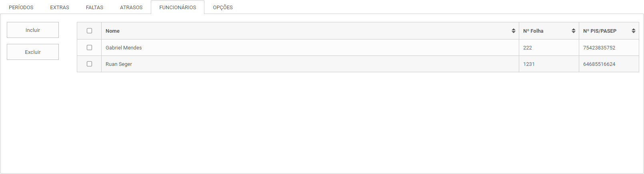This screenshot has width=644, height=174.
Task: Sort by Nome column arrows icon
Action: pyautogui.click(x=514, y=31)
